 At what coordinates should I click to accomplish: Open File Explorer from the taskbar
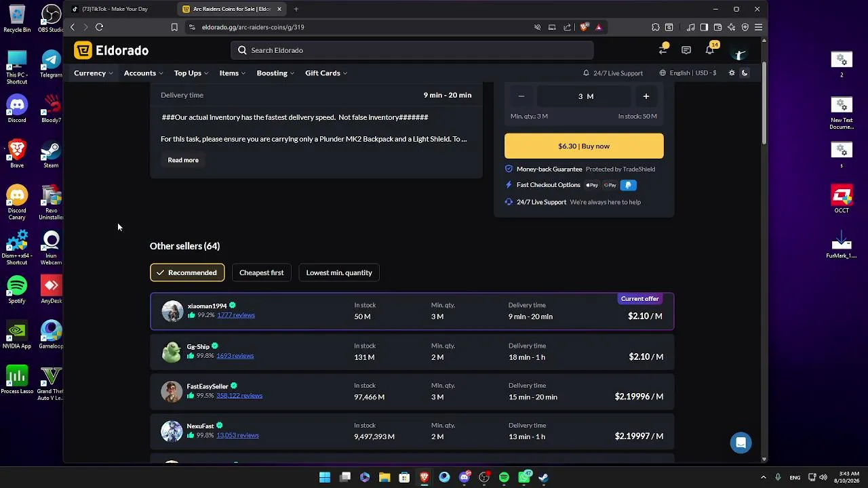point(384,477)
